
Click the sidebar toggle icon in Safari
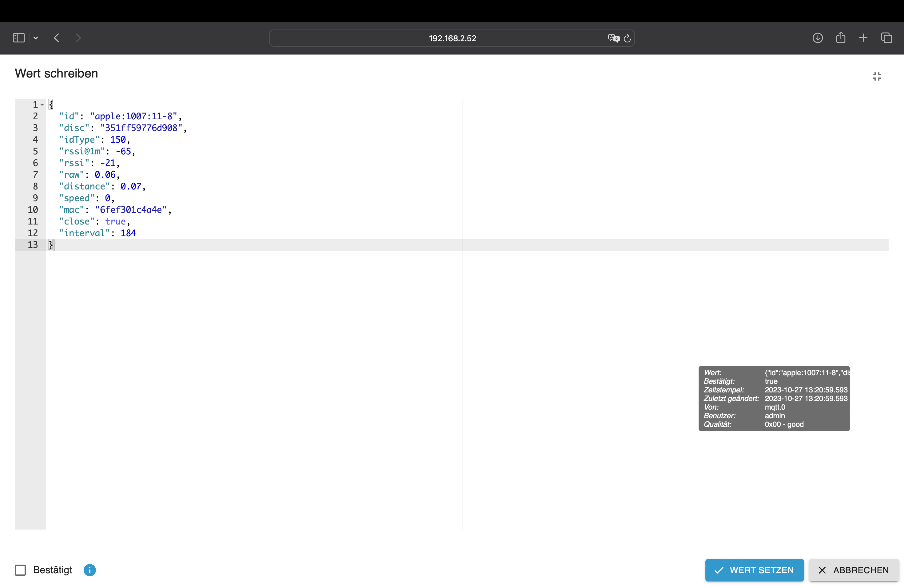(x=19, y=38)
